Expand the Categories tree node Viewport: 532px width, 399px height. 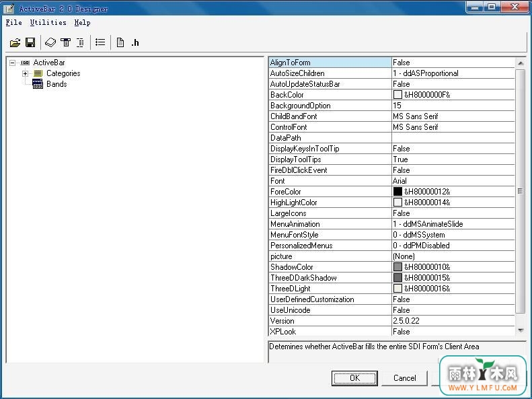click(25, 73)
